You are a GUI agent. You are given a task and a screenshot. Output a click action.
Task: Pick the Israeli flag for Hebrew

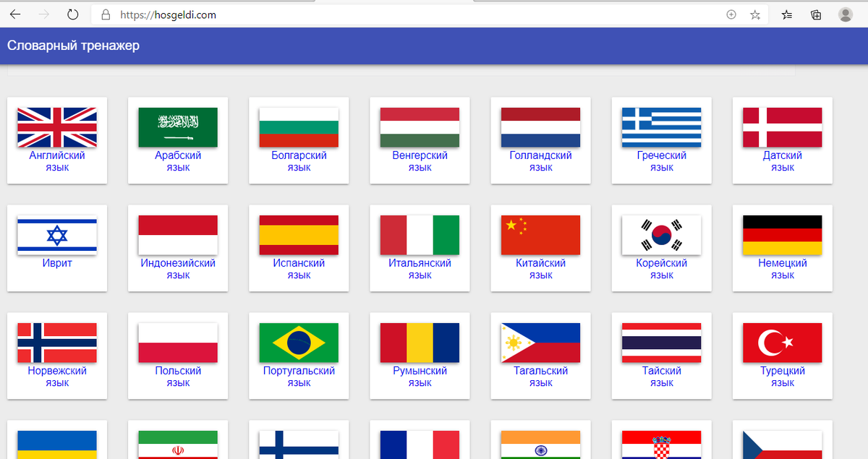[x=57, y=235]
